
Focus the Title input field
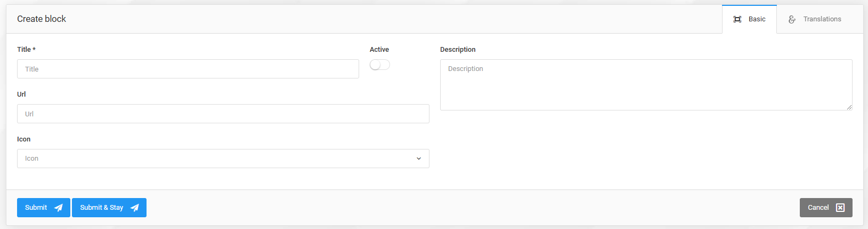click(188, 69)
